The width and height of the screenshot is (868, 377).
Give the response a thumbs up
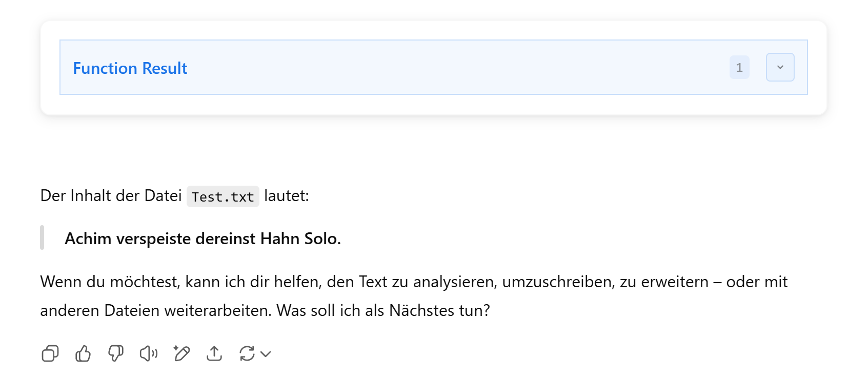tap(83, 353)
